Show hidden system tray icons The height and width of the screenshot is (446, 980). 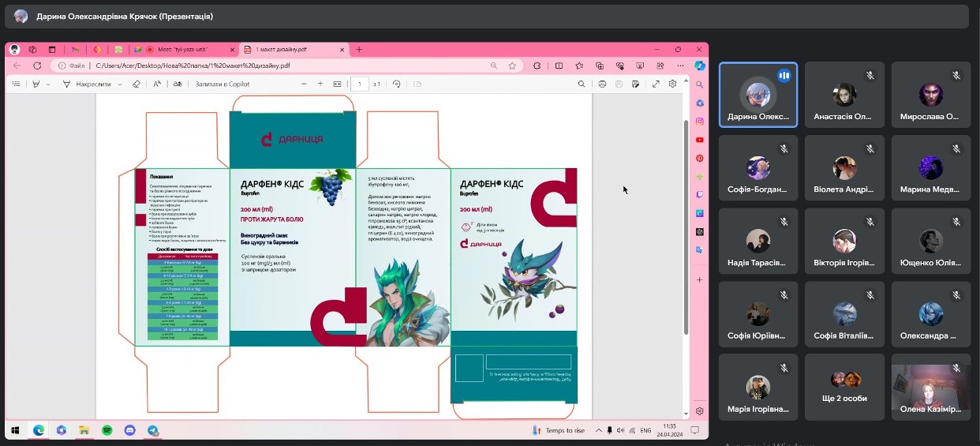point(598,430)
